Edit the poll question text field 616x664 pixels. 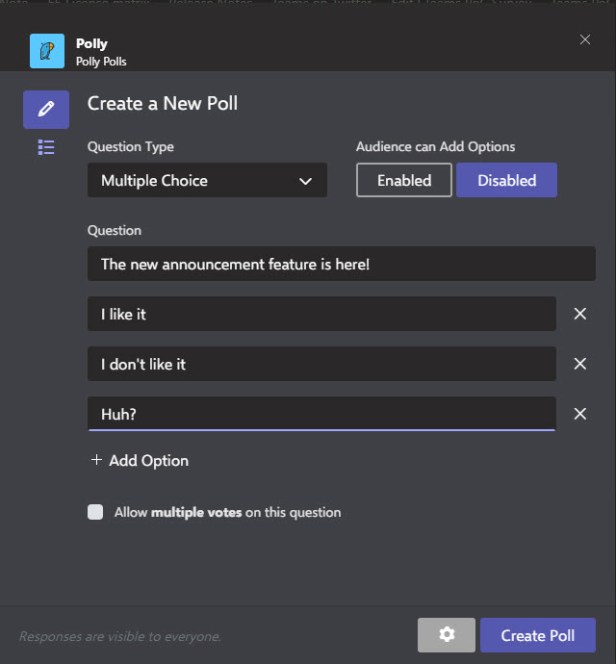click(x=340, y=264)
